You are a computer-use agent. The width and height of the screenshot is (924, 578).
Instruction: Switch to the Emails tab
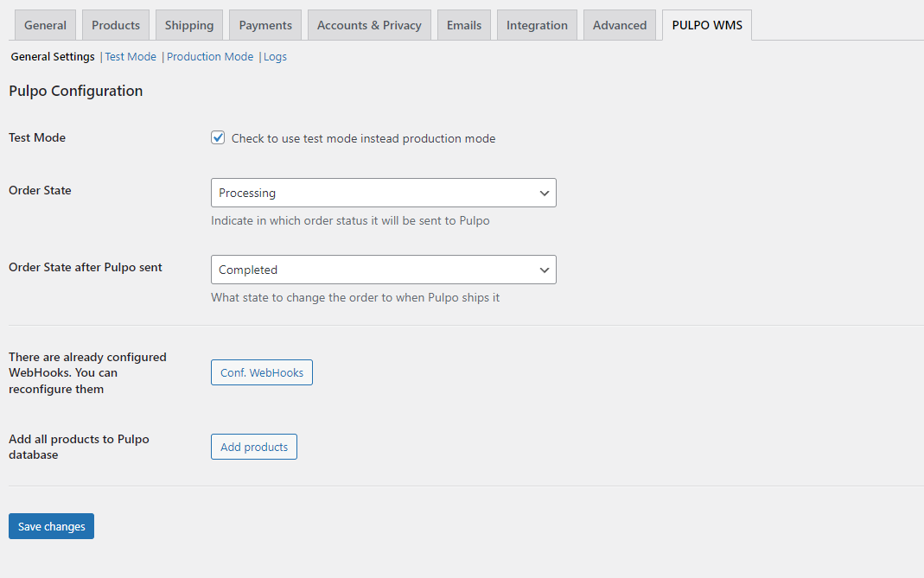464,25
